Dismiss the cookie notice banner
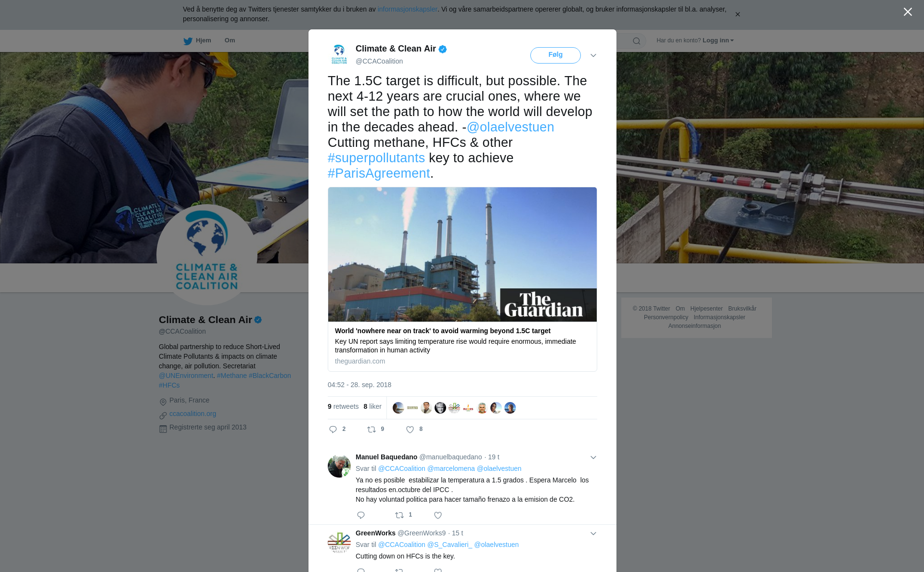The height and width of the screenshot is (572, 924). [737, 14]
